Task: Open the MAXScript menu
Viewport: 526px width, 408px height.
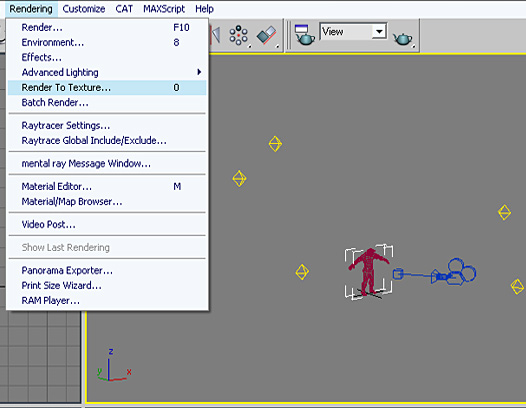Action: [x=164, y=9]
